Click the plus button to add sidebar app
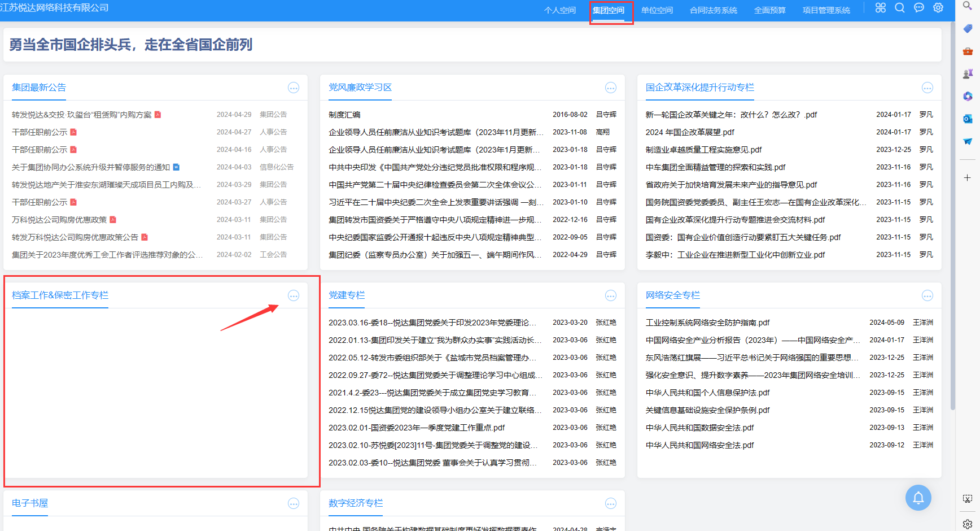 (968, 178)
